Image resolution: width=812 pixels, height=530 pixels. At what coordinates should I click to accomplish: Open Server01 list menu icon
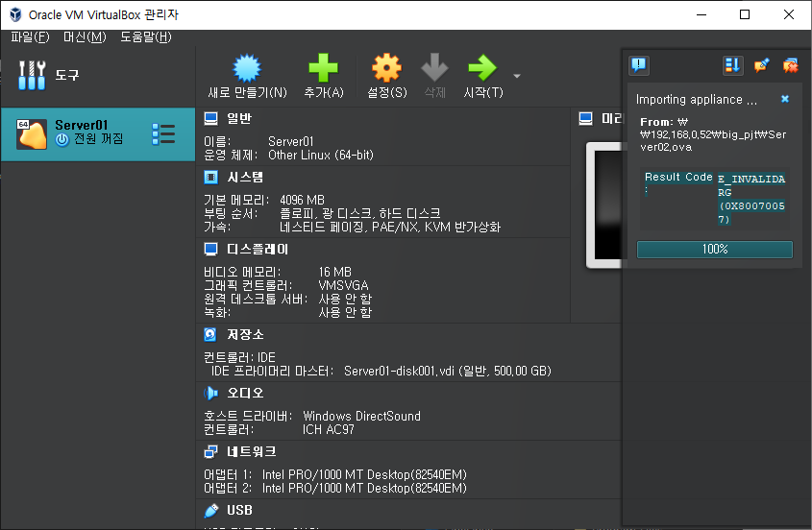[x=163, y=134]
